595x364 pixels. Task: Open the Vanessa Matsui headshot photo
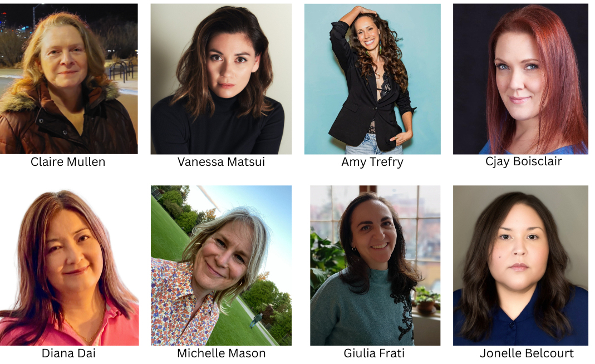point(221,79)
